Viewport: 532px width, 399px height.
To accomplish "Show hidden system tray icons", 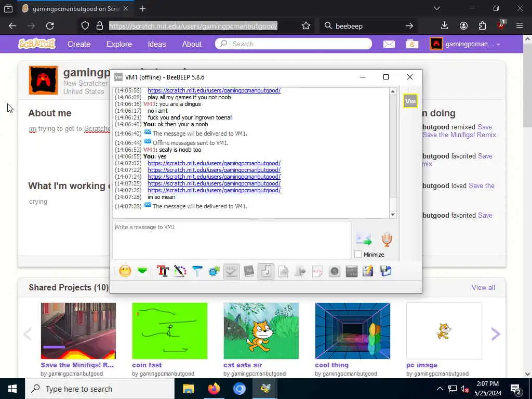I will coord(440,389).
